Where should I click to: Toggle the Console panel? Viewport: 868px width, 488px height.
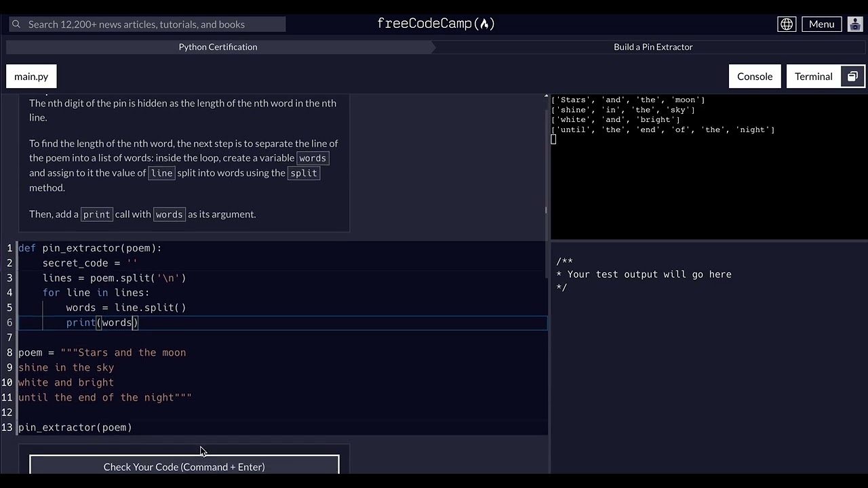pyautogui.click(x=755, y=77)
